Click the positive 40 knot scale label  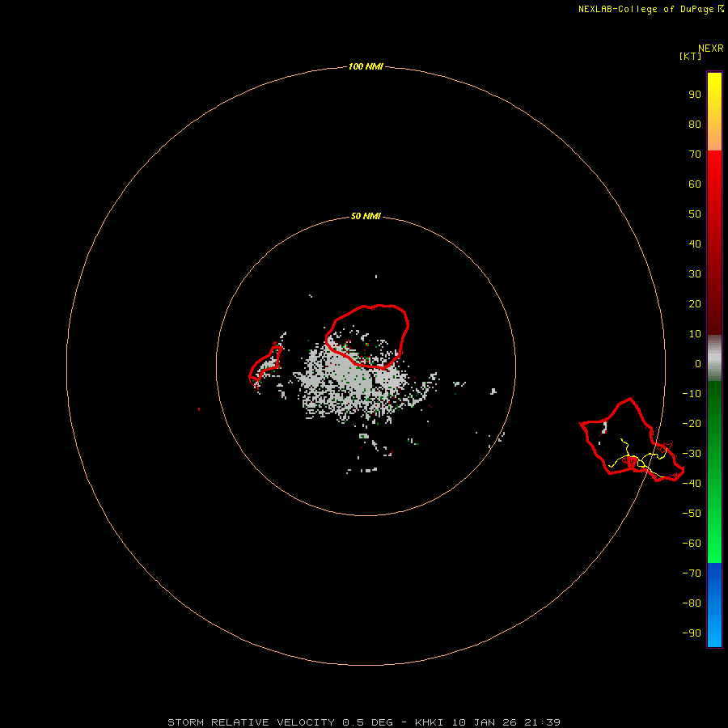[695, 243]
